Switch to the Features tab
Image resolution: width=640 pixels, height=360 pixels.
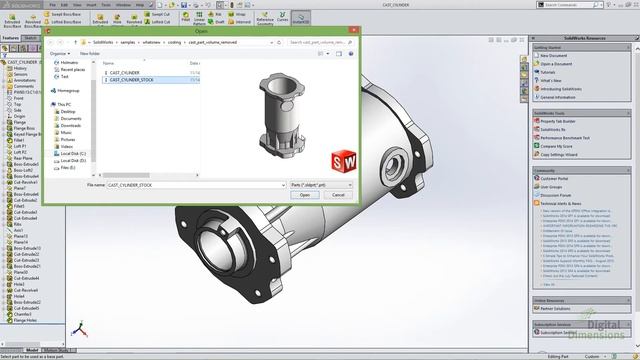tap(11, 38)
